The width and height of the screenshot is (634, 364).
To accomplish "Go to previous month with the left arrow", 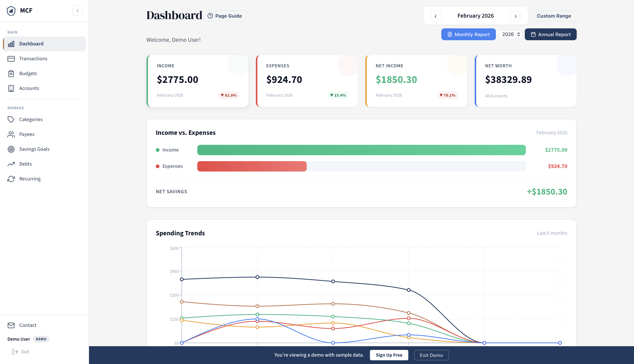I will pos(436,16).
